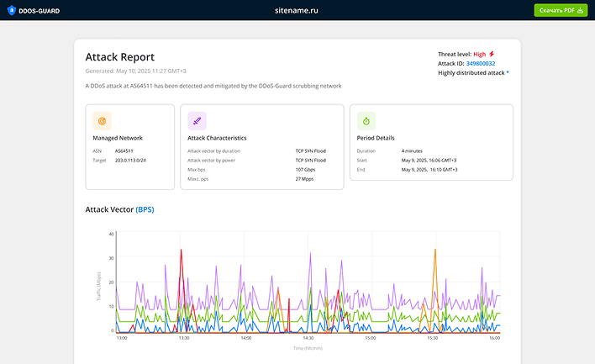Click the Attack Report heading
595x364 pixels.
(119, 57)
